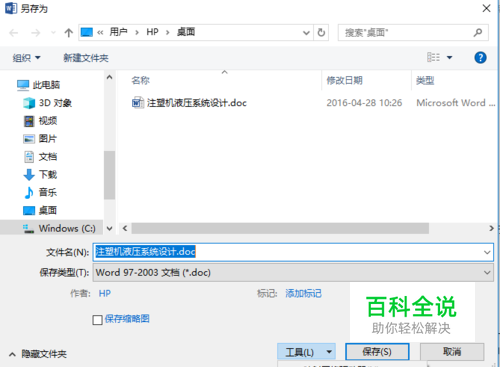Sort by 名称 column header

click(x=140, y=80)
